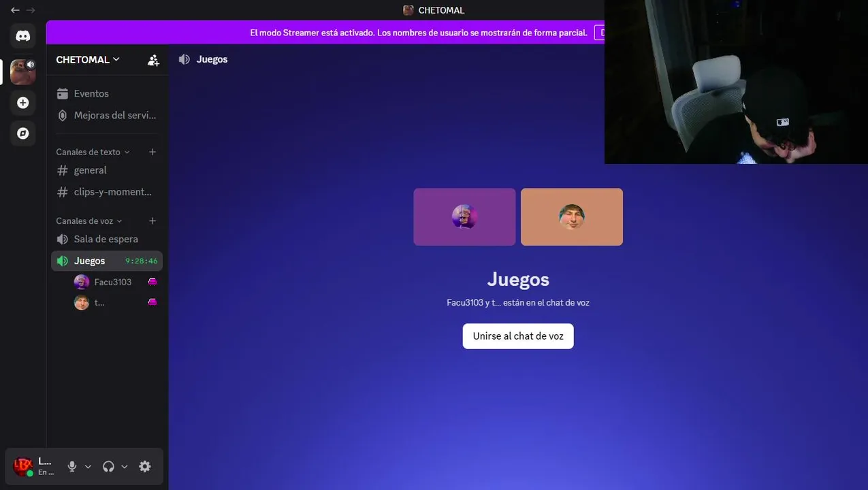The image size is (868, 490).
Task: Open headphone output options chevron
Action: click(x=124, y=466)
